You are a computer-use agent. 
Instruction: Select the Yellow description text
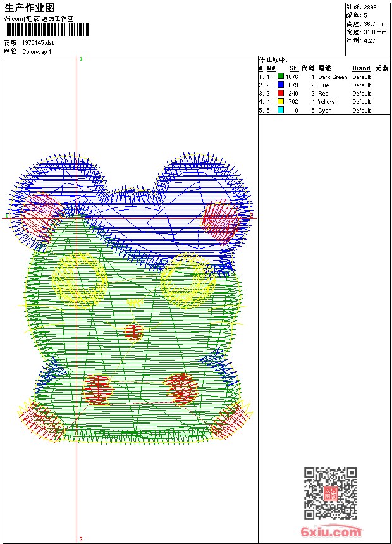tap(326, 102)
